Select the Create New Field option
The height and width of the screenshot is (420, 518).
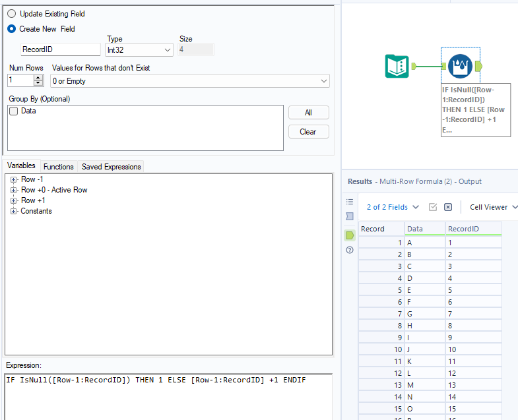point(12,29)
